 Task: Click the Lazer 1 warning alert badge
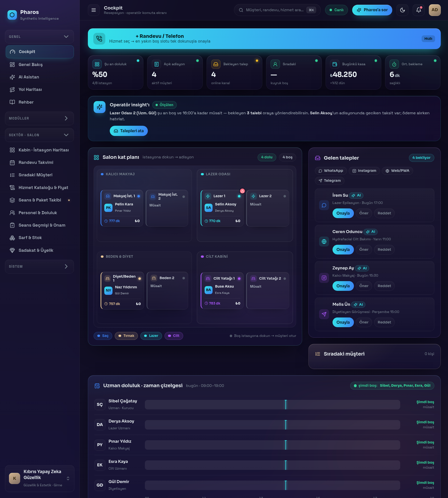tap(242, 191)
